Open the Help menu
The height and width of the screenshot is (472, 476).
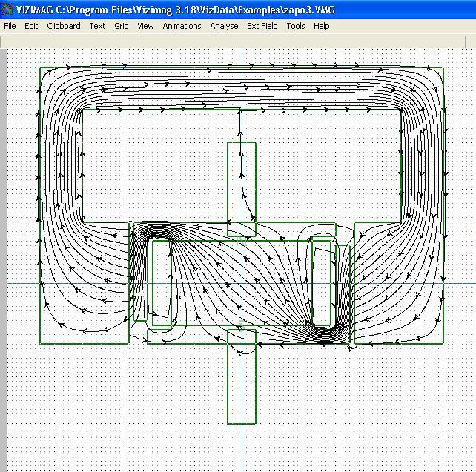coord(322,26)
